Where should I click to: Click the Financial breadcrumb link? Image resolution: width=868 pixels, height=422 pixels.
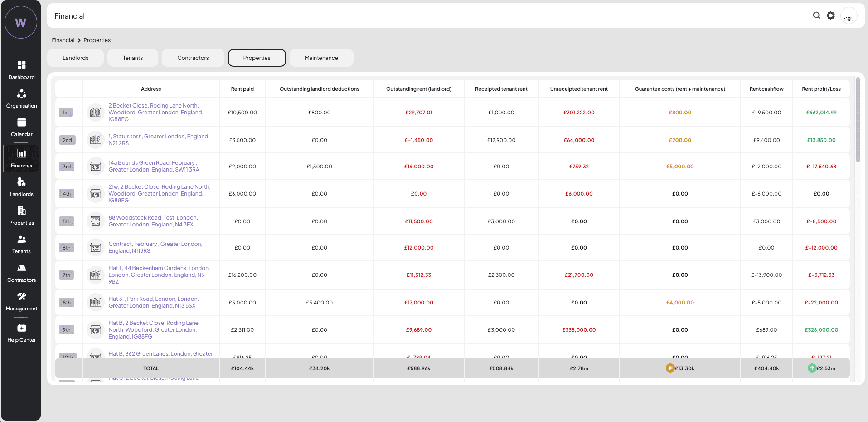pyautogui.click(x=63, y=40)
